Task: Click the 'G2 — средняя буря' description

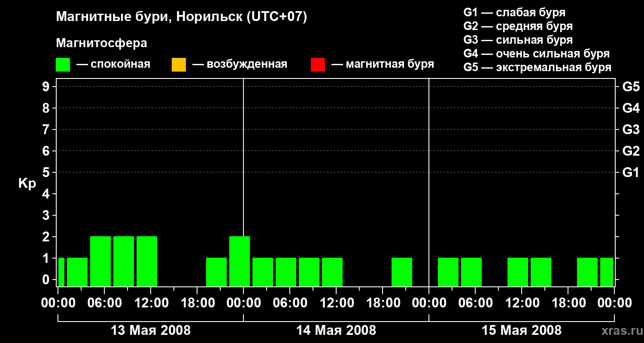Action: click(x=518, y=26)
